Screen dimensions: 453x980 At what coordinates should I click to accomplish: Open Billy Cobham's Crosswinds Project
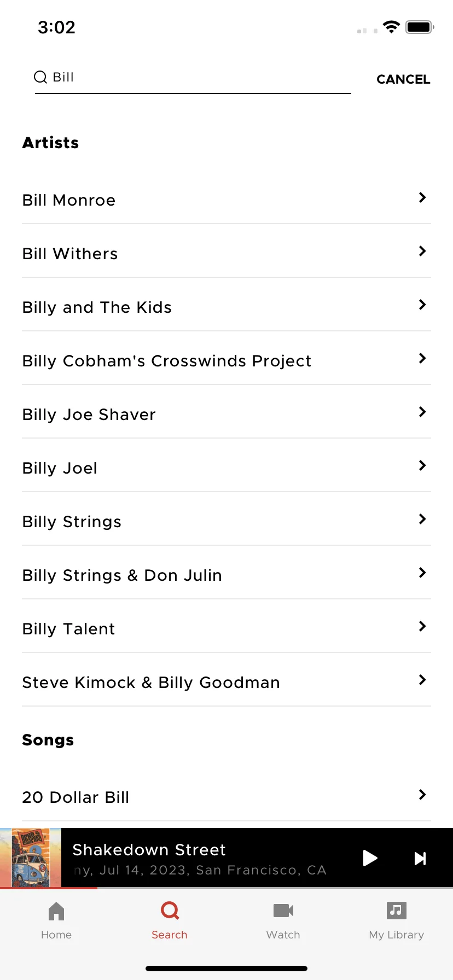coord(226,358)
